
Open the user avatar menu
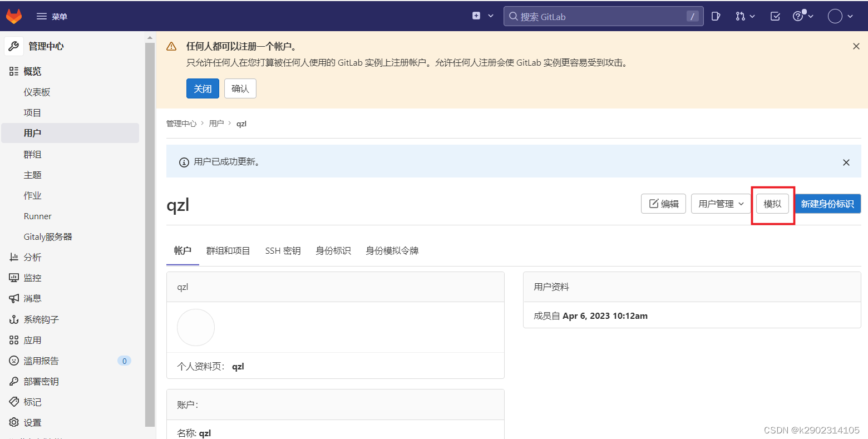(840, 16)
